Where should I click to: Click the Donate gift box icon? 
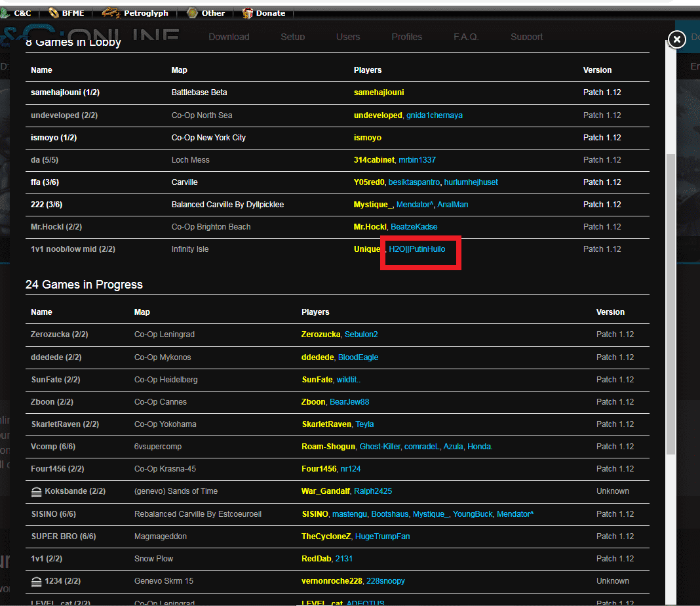pyautogui.click(x=247, y=12)
